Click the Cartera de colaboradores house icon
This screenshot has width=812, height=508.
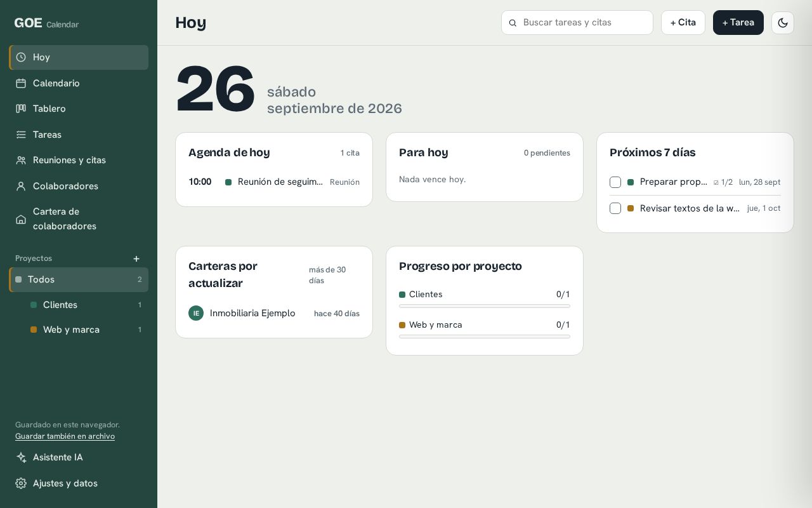coord(21,219)
